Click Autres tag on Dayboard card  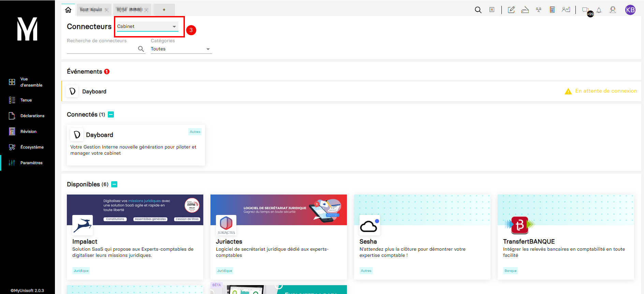click(x=195, y=132)
